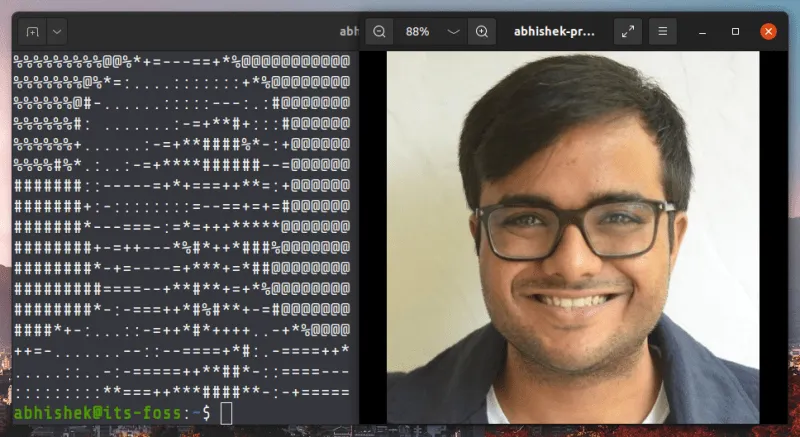Close the image viewer window
Image resolution: width=800 pixels, height=437 pixels.
[768, 31]
